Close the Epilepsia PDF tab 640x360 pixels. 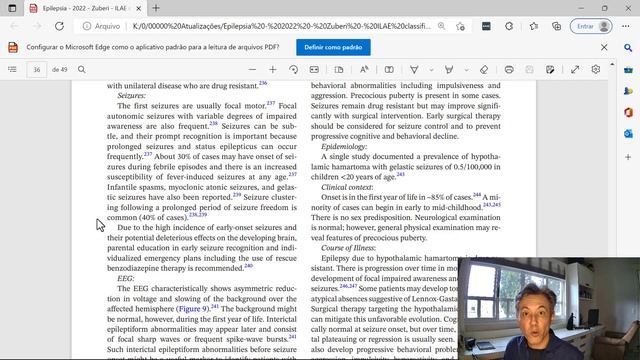(138, 8)
